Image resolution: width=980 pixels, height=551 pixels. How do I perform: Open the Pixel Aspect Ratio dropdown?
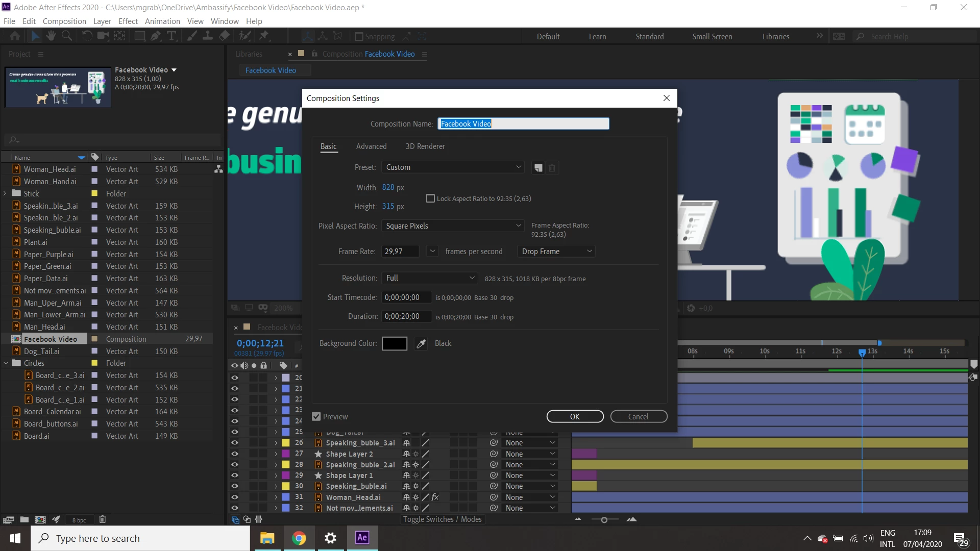(453, 226)
